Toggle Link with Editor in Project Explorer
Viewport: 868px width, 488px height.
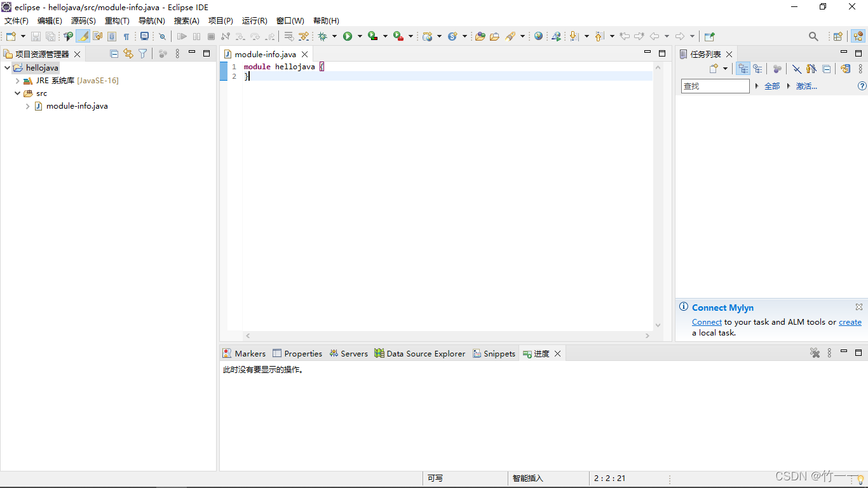point(128,54)
